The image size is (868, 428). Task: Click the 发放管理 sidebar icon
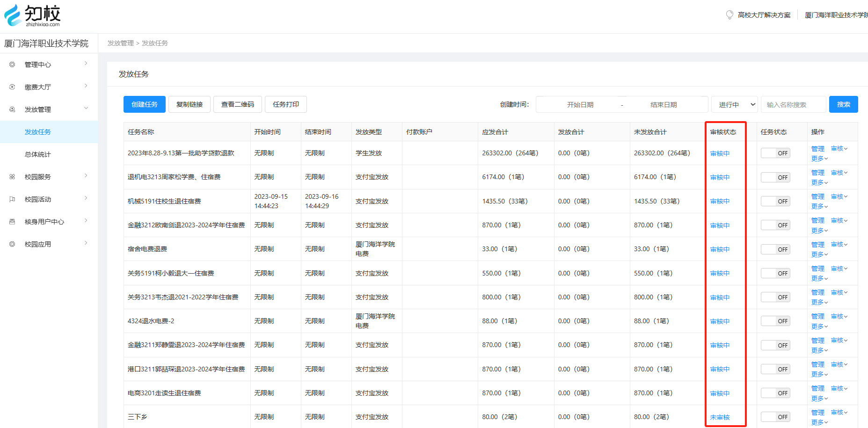pyautogui.click(x=12, y=109)
